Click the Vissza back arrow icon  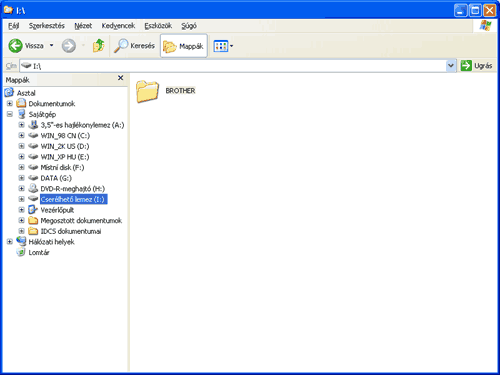[15, 46]
